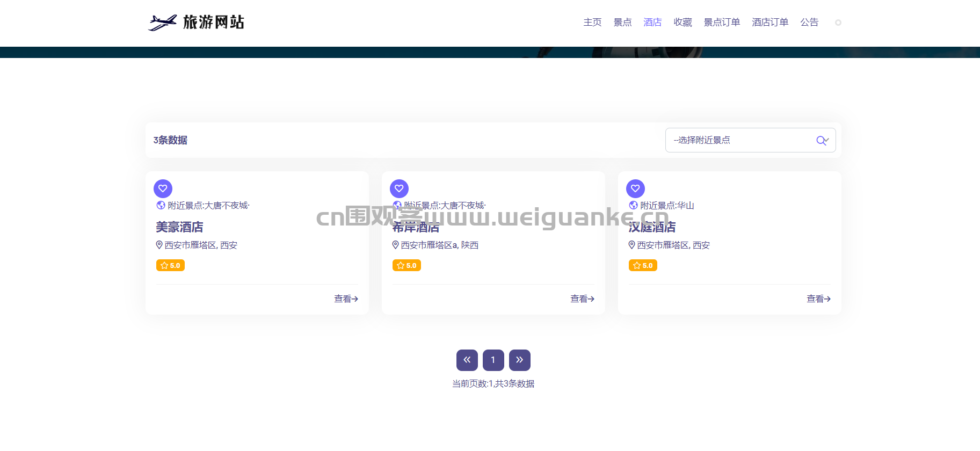Favorite 美豪酒店 with the heart icon

163,188
